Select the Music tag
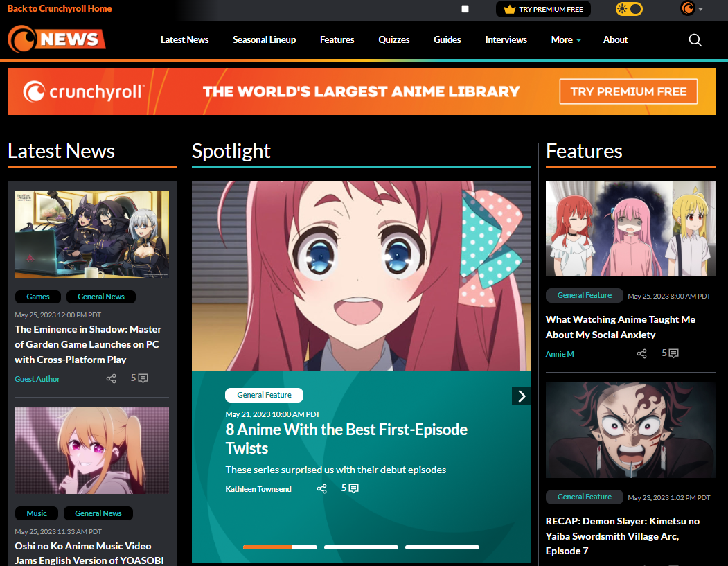The image size is (728, 566). pyautogui.click(x=37, y=513)
